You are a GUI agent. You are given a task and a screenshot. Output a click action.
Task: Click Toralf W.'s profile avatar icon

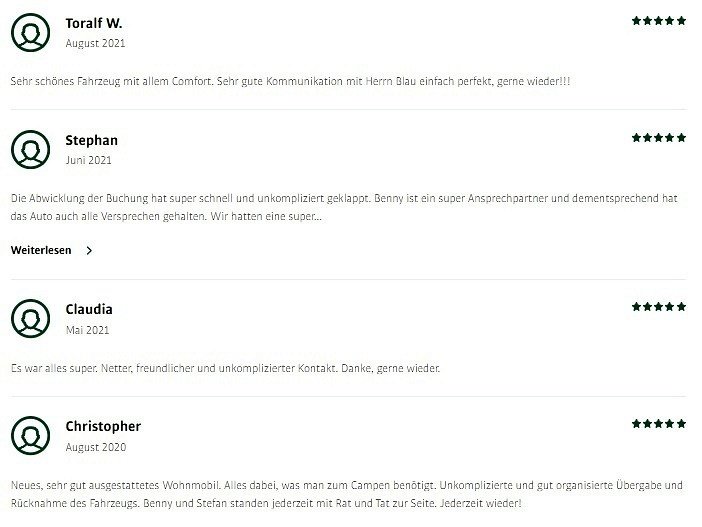pos(30,33)
